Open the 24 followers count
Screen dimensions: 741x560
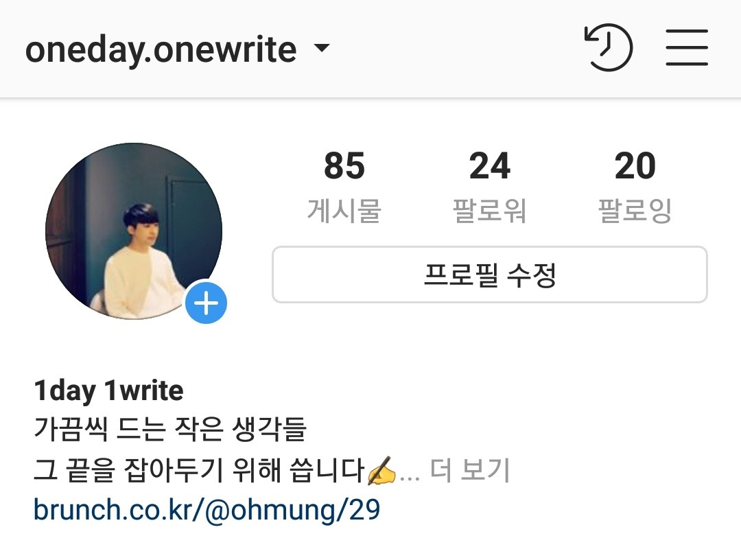pyautogui.click(x=490, y=166)
